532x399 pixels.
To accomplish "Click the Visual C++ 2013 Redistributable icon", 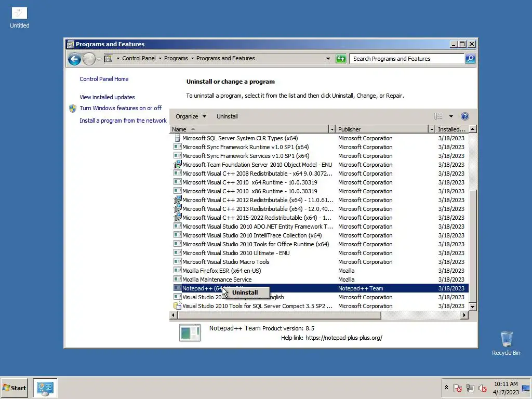I will (x=178, y=209).
